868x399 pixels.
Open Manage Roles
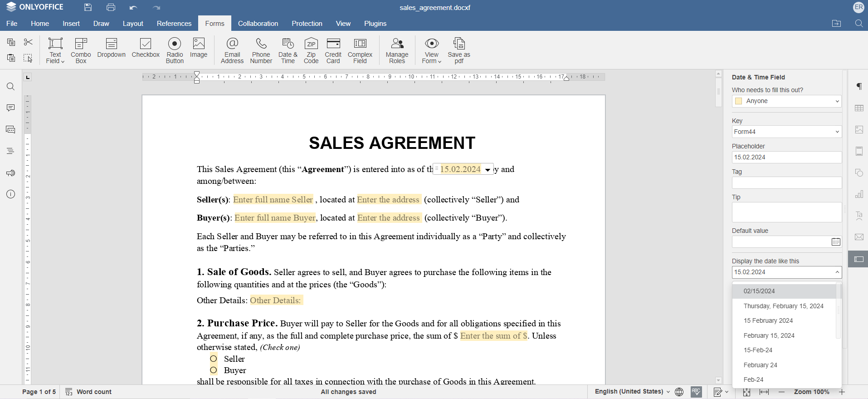point(397,50)
